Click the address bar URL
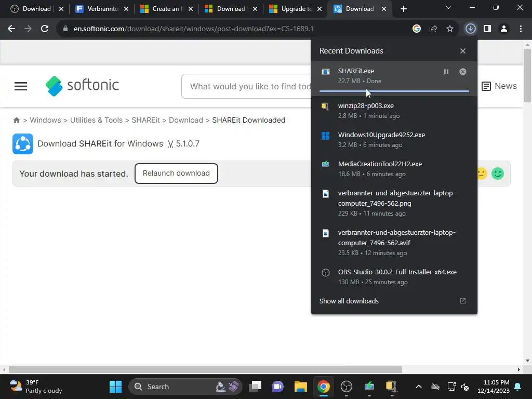532x399 pixels. [193, 29]
